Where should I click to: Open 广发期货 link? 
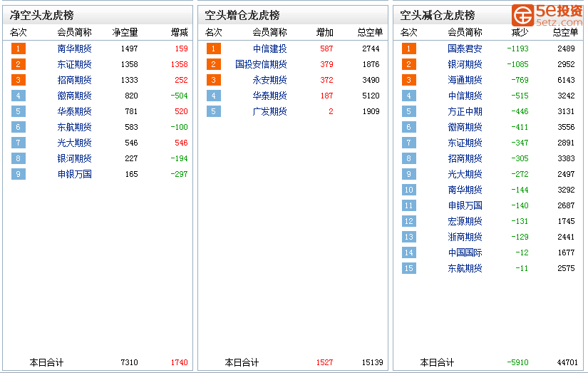pos(269,111)
